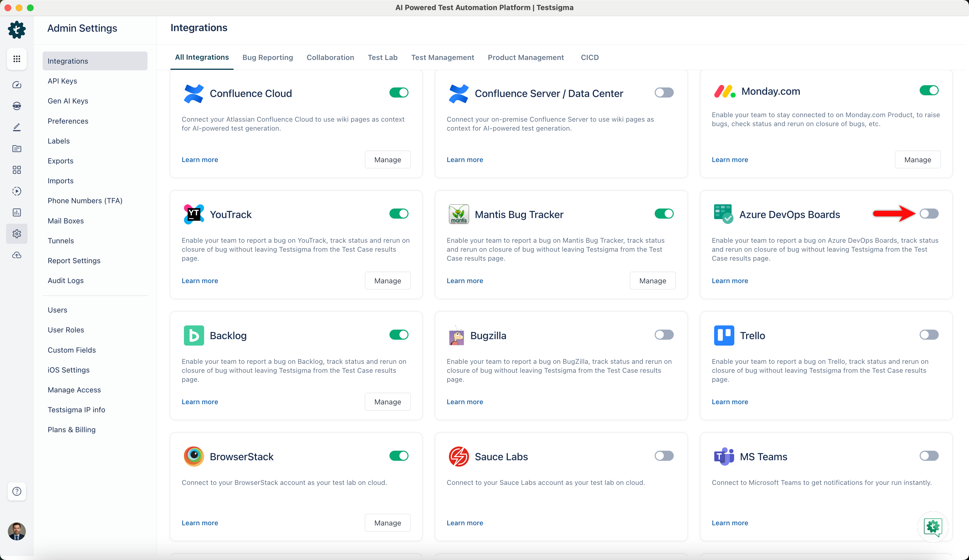The image size is (969, 560).
Task: Switch to the Test Management tab
Action: [443, 57]
